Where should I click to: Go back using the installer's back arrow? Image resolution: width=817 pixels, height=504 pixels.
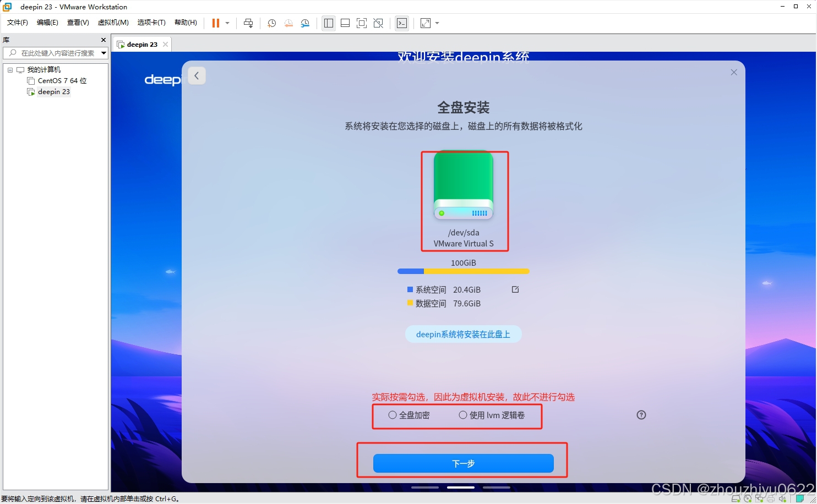click(x=197, y=75)
